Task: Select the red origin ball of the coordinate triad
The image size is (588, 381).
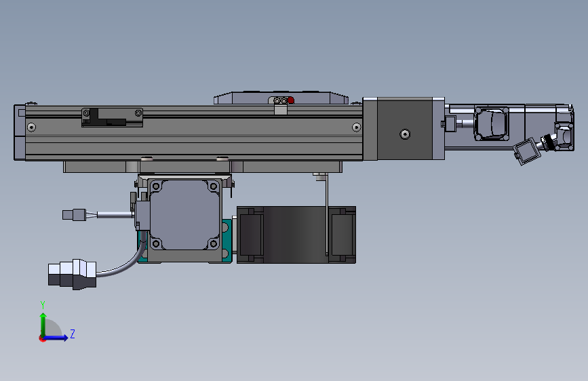Action: [x=42, y=338]
